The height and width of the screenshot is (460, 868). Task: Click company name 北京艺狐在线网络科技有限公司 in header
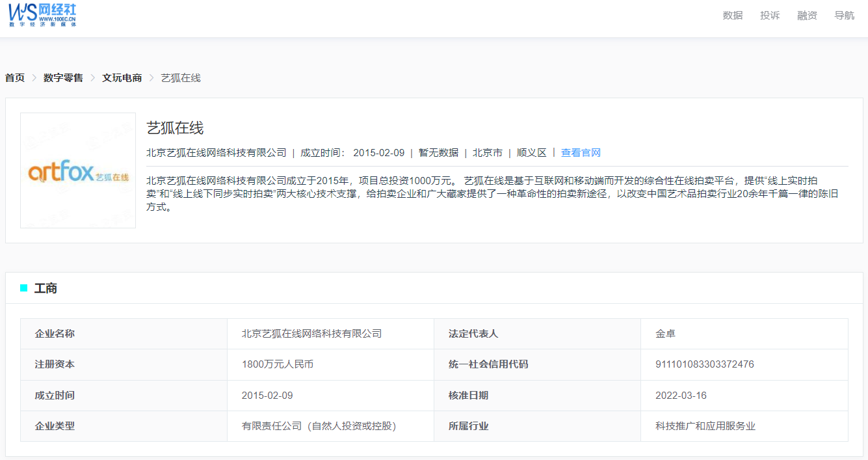tap(217, 153)
